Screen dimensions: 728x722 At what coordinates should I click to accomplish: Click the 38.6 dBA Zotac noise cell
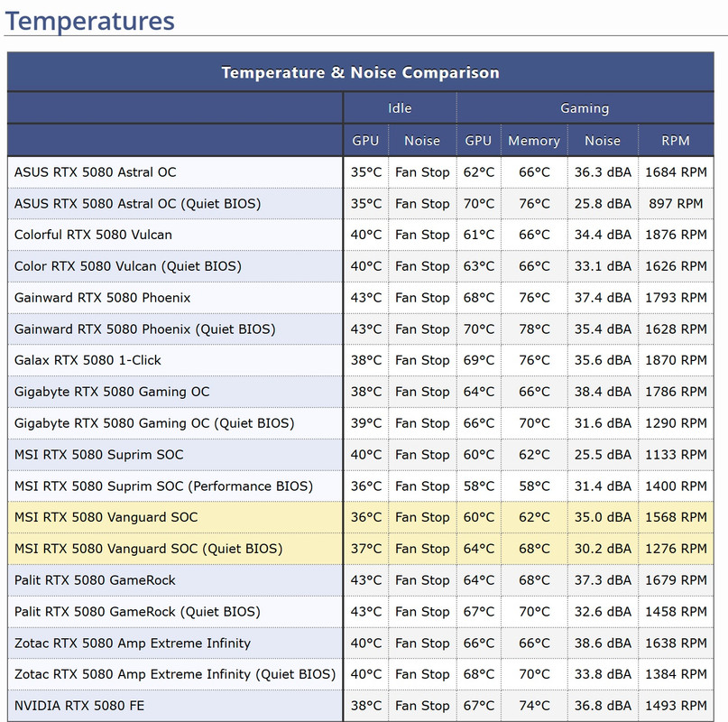[x=603, y=643]
